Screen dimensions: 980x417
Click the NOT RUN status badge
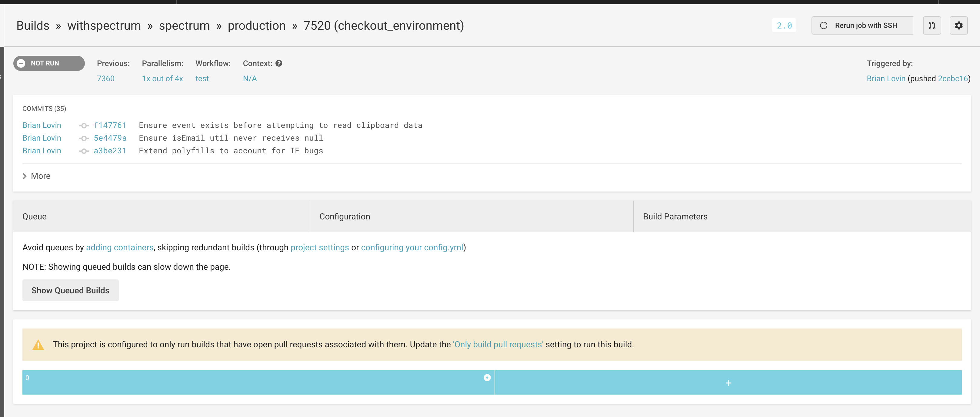tap(49, 63)
